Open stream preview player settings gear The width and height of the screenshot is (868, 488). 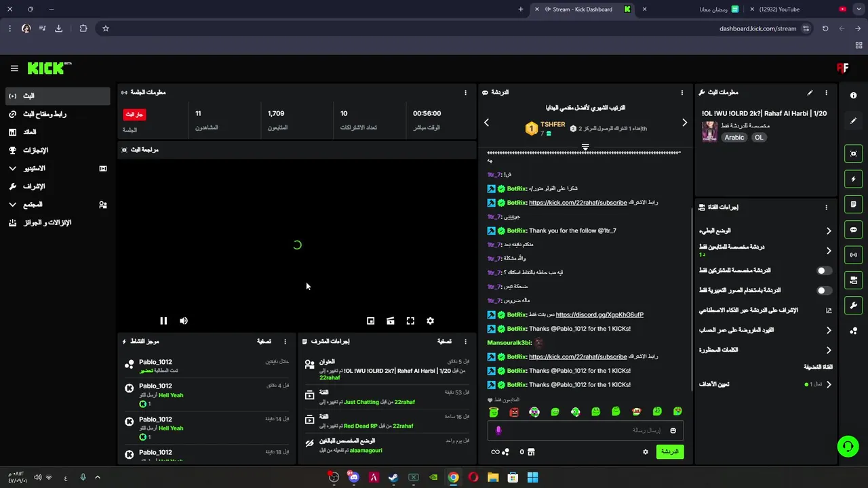coord(430,321)
